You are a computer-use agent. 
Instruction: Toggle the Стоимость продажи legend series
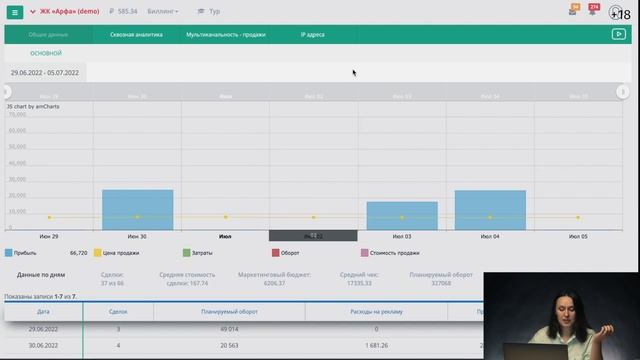pyautogui.click(x=394, y=253)
